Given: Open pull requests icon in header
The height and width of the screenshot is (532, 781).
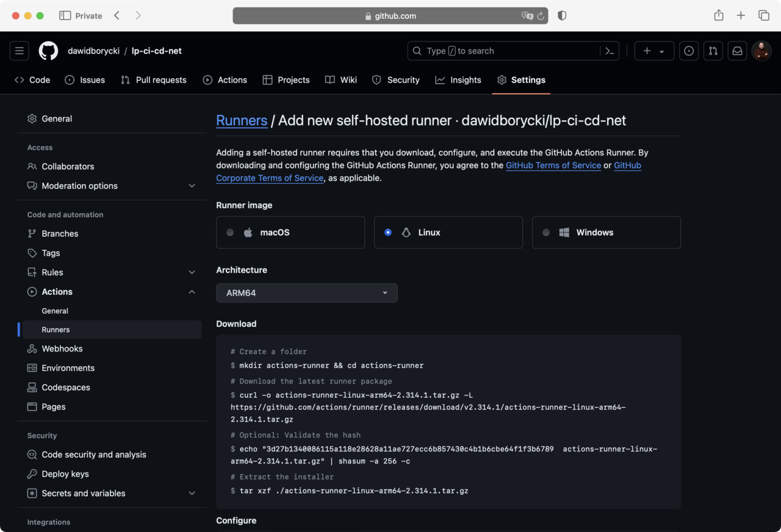Looking at the screenshot, I should [713, 51].
